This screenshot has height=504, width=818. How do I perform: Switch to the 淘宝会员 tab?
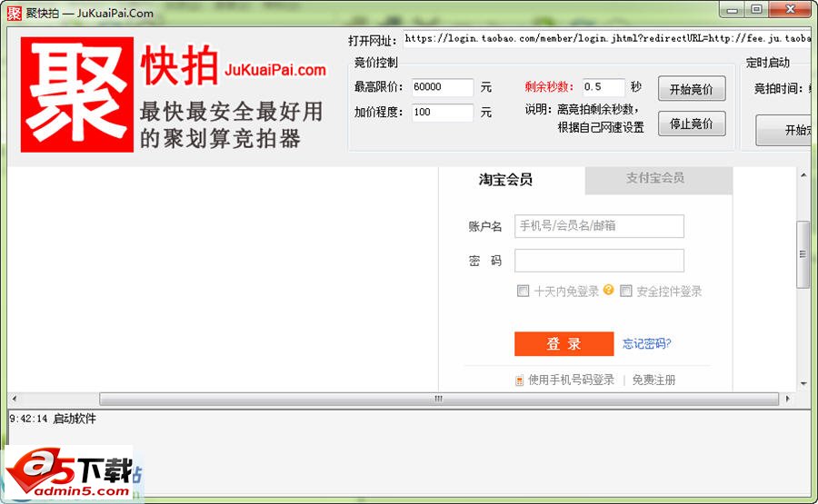point(505,180)
